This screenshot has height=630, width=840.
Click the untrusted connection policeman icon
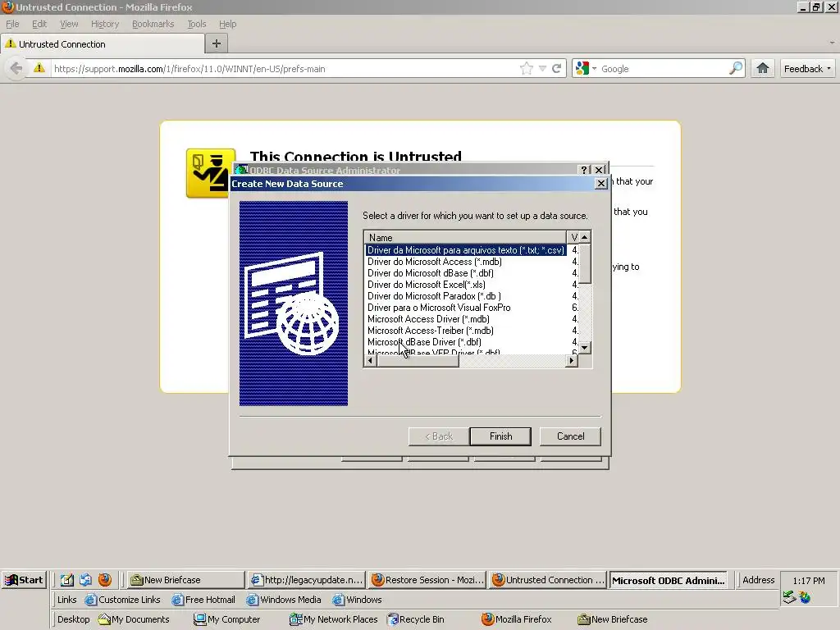(x=211, y=173)
